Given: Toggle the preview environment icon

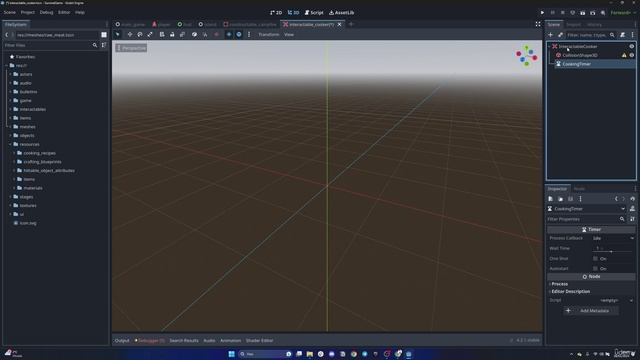Looking at the screenshot, I should (239, 35).
